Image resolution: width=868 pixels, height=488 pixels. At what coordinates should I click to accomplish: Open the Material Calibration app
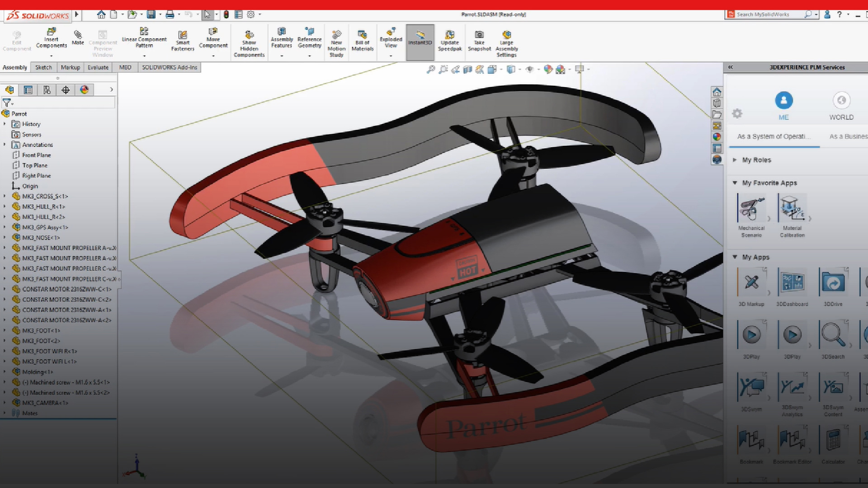coord(792,216)
